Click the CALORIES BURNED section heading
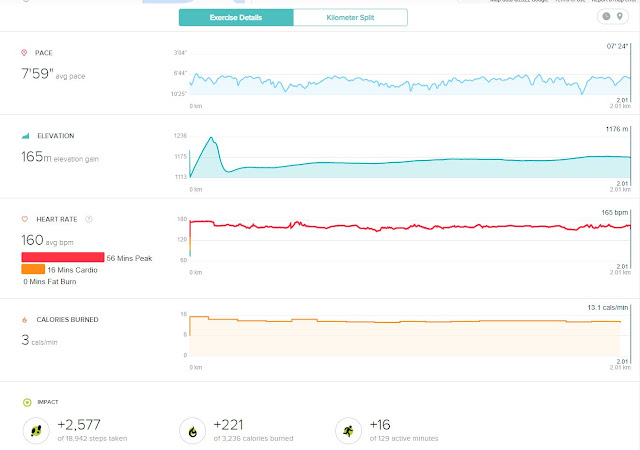Screen dimensions: 640x450 point(67,320)
